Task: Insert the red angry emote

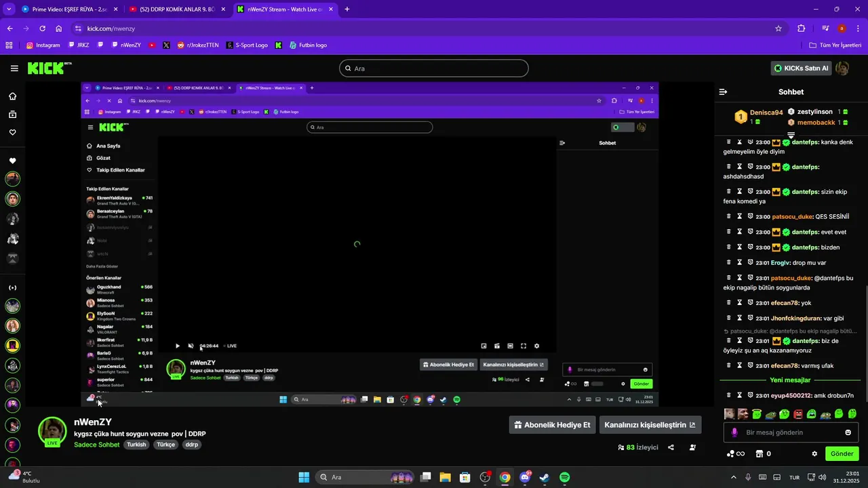Action: tap(798, 414)
